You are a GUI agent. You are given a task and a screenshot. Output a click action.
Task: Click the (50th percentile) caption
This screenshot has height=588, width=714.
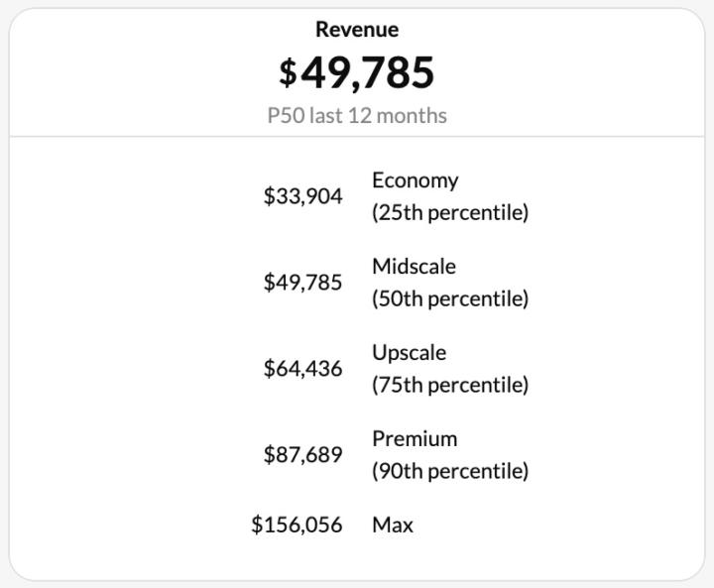click(449, 298)
